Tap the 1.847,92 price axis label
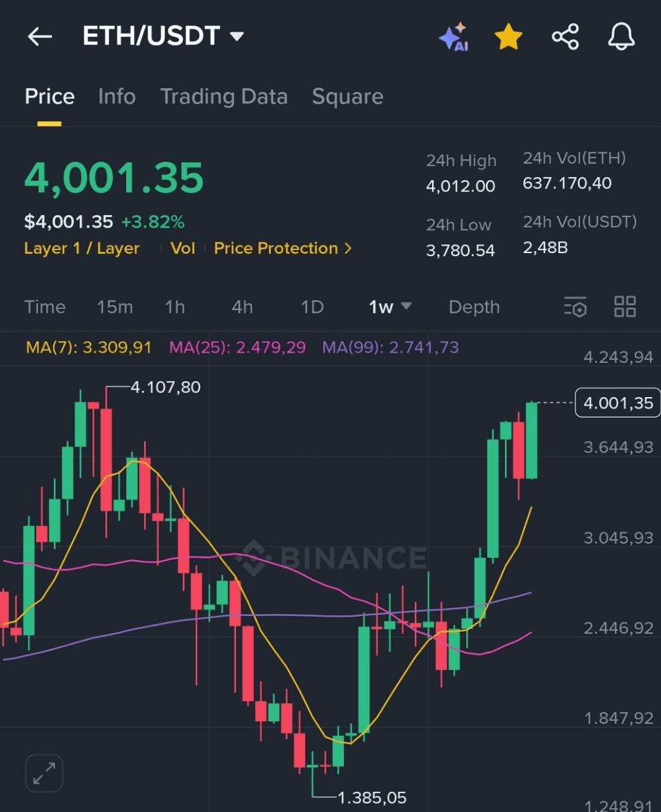Image resolution: width=661 pixels, height=812 pixels. click(x=618, y=718)
